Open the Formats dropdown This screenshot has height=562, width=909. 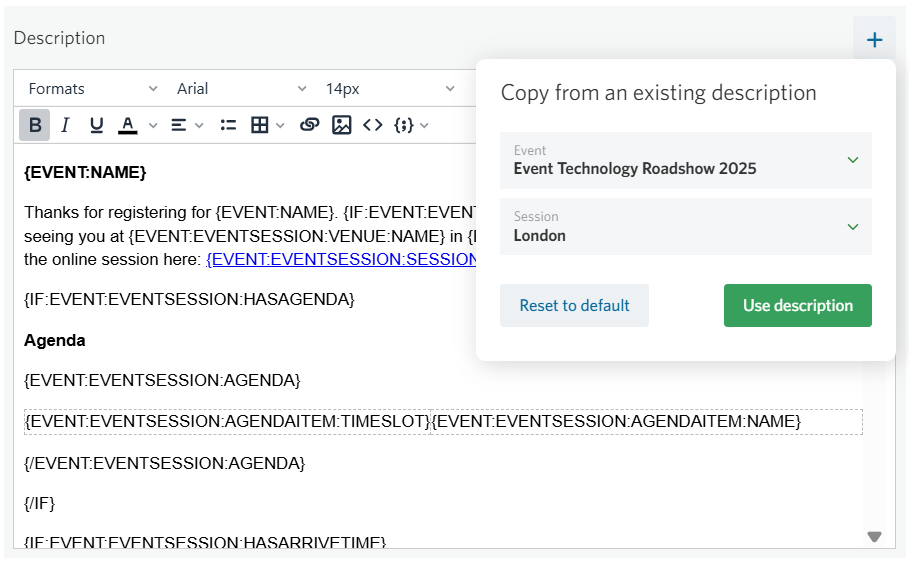click(92, 89)
